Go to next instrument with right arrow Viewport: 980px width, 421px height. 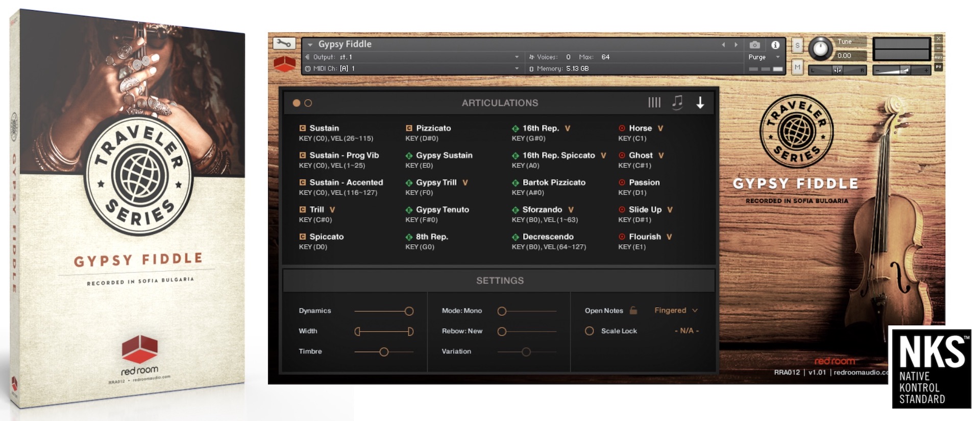[x=736, y=45]
